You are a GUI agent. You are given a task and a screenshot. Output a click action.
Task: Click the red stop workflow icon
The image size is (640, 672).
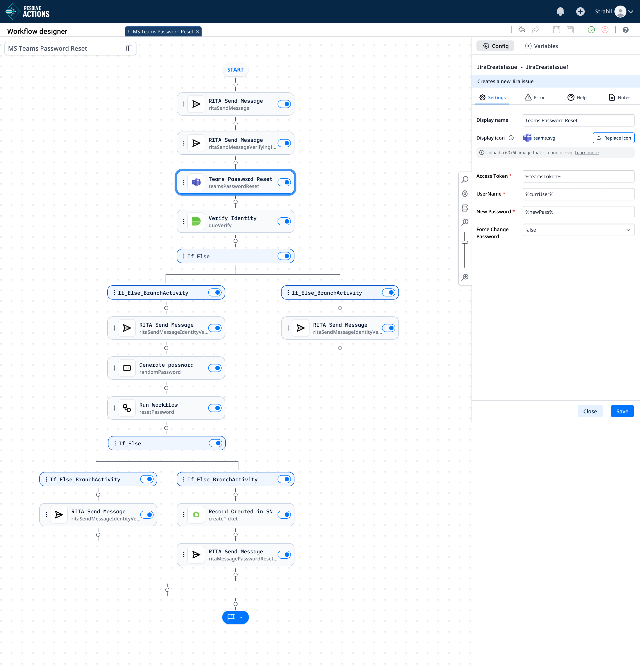point(605,30)
